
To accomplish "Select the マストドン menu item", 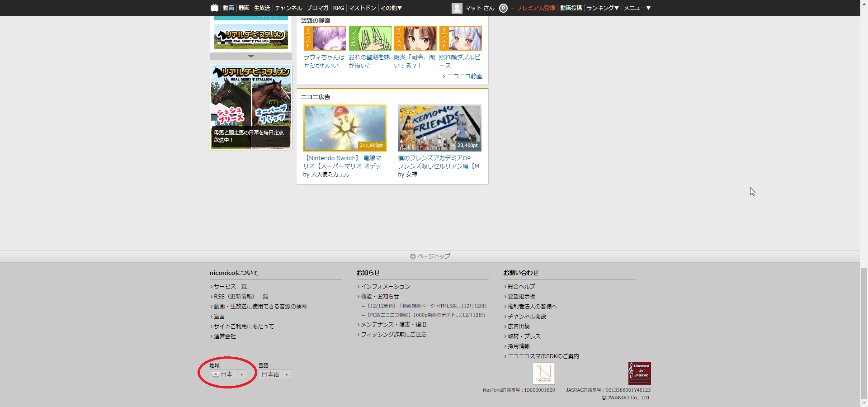I will coord(362,8).
